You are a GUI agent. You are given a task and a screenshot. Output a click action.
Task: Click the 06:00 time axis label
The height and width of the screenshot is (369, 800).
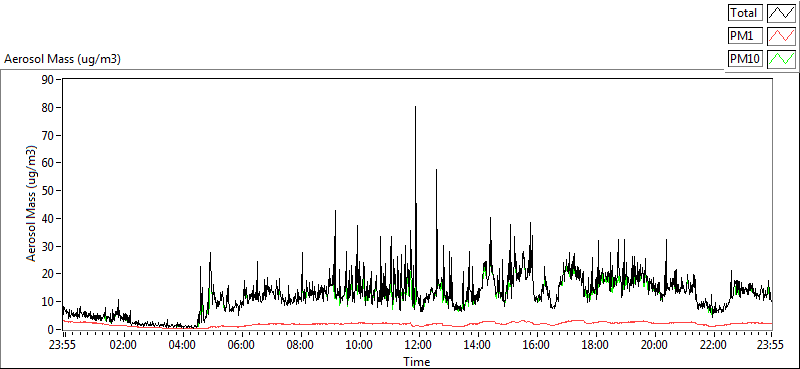(241, 344)
